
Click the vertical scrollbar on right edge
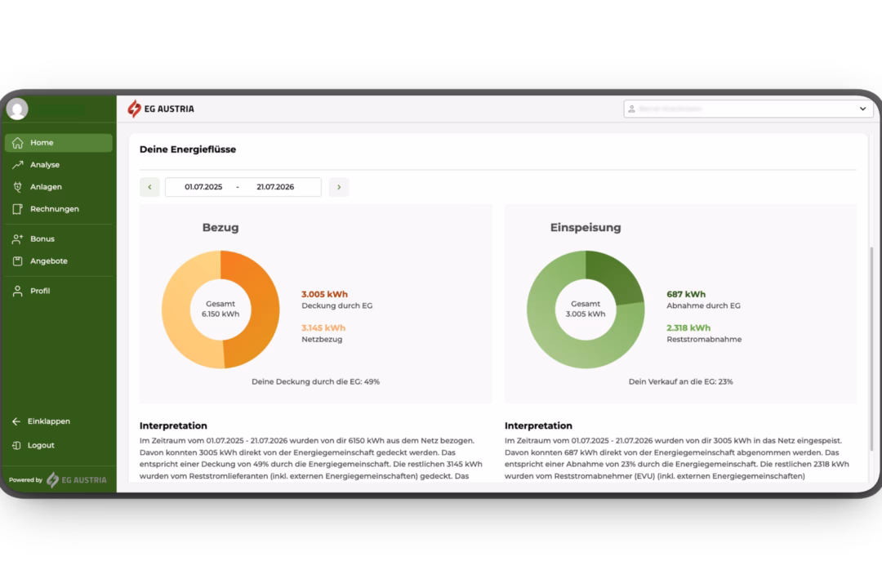(x=871, y=349)
